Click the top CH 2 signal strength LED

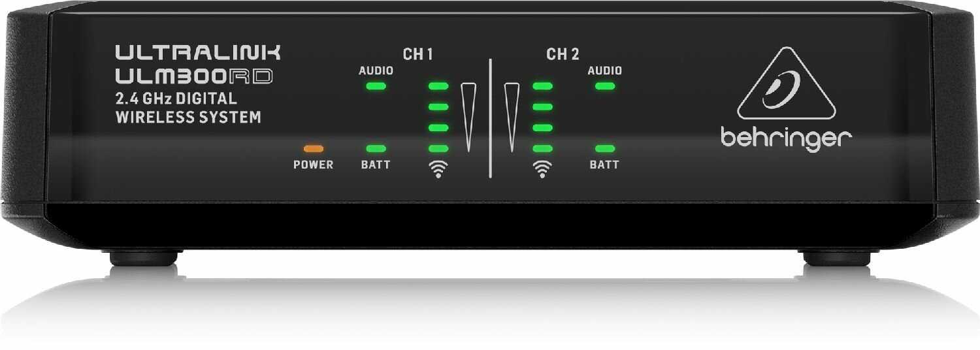542,86
